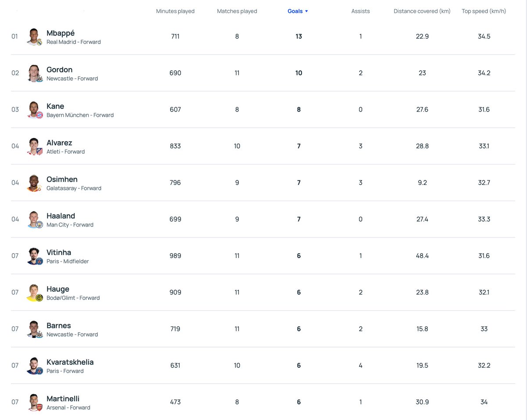Click Alvarez's Atleti avatar icon
Image resolution: width=527 pixels, height=420 pixels.
click(34, 146)
